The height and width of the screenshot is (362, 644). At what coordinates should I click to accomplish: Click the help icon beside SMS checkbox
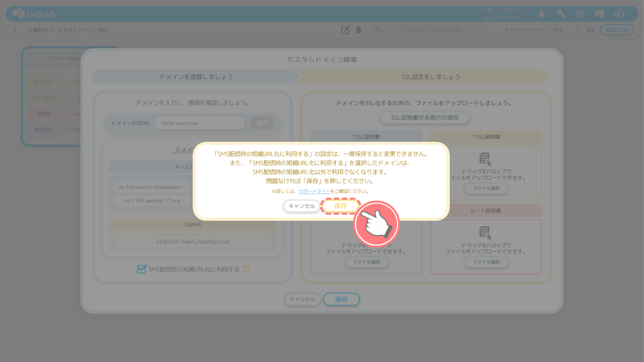click(x=246, y=269)
